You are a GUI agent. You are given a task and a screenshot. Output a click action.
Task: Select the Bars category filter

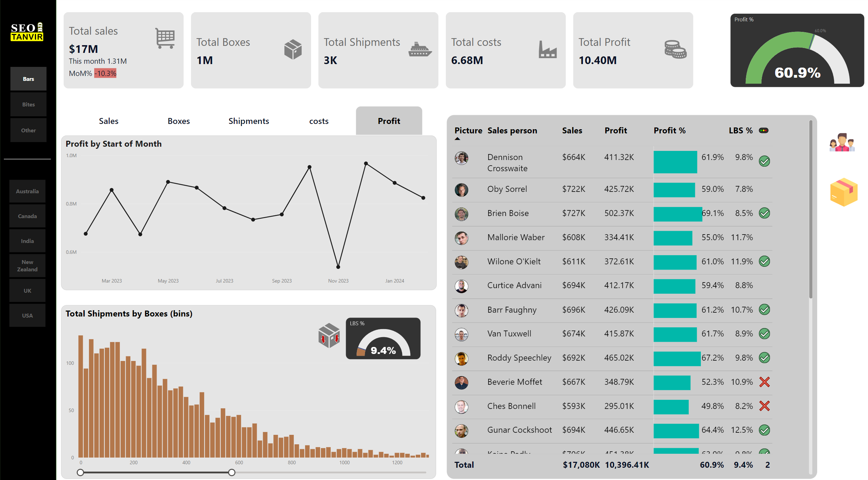click(28, 79)
